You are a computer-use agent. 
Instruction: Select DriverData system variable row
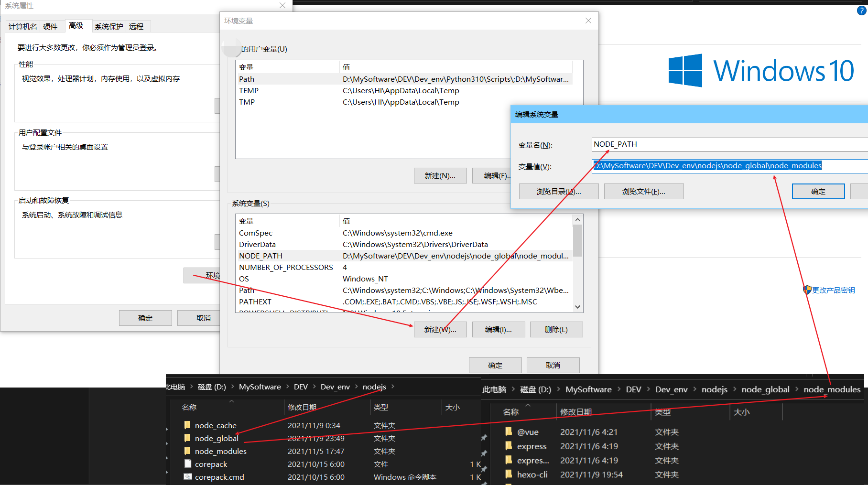(x=404, y=244)
